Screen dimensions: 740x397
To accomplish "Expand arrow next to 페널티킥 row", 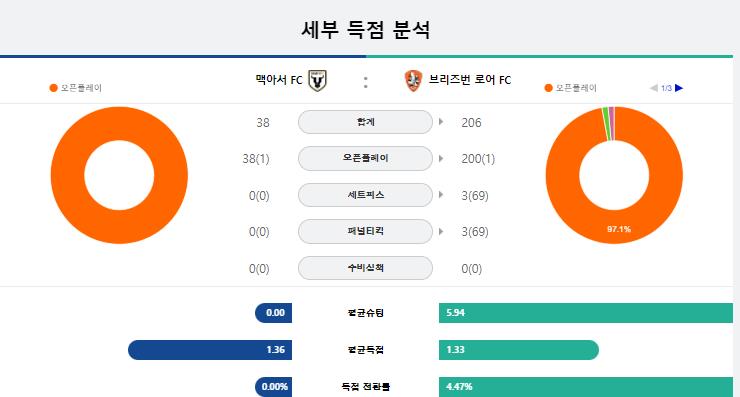I will point(441,231).
